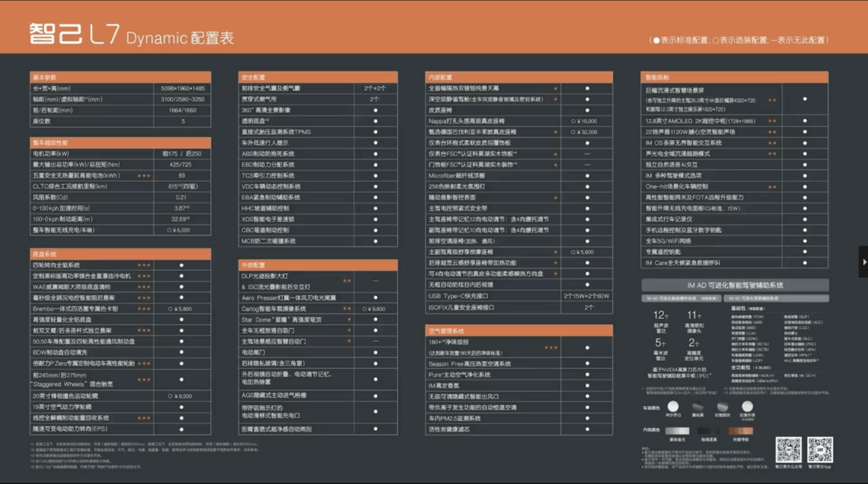Click the dimensions value 5098*1960*1485
Image resolution: width=868 pixels, height=484 pixels.
point(182,88)
